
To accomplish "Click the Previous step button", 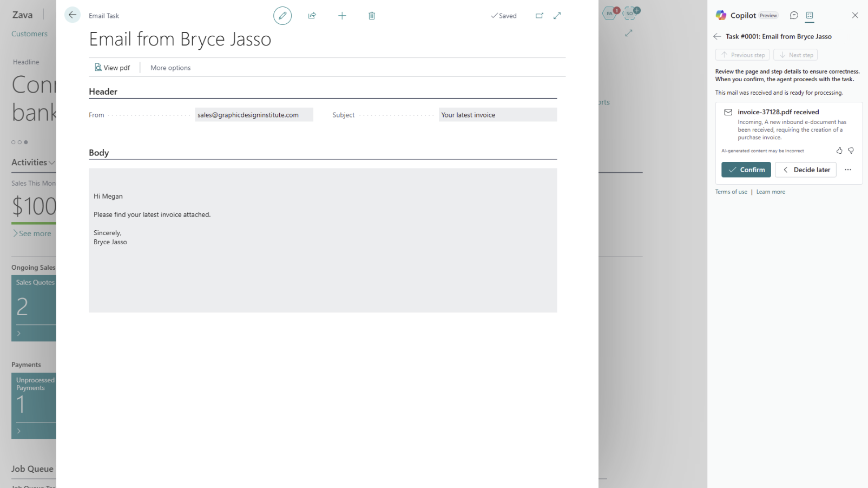I will 742,55.
